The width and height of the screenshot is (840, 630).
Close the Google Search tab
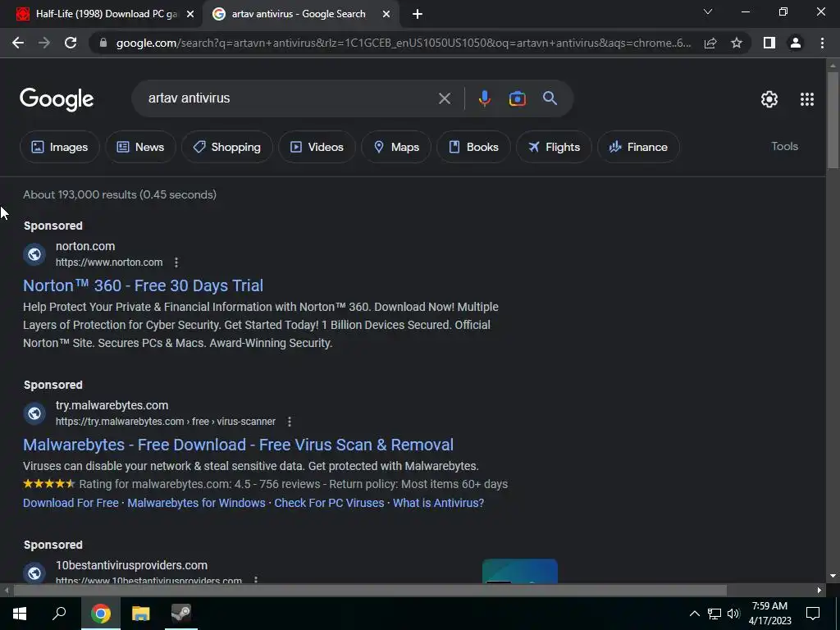tap(386, 14)
